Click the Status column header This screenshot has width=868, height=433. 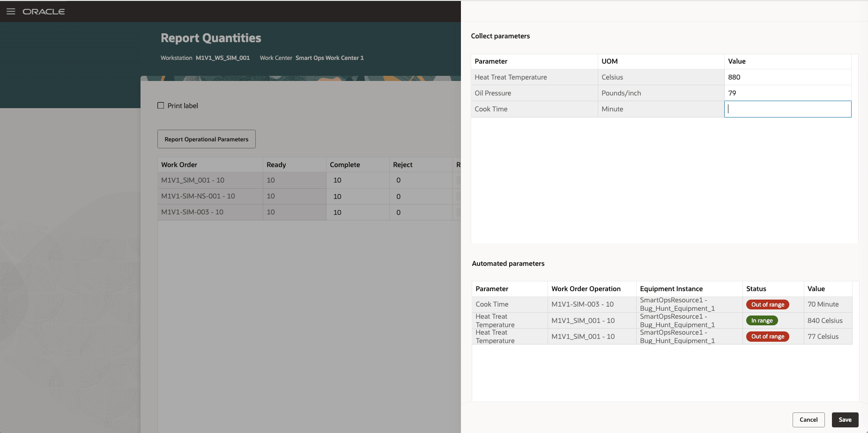pos(773,289)
